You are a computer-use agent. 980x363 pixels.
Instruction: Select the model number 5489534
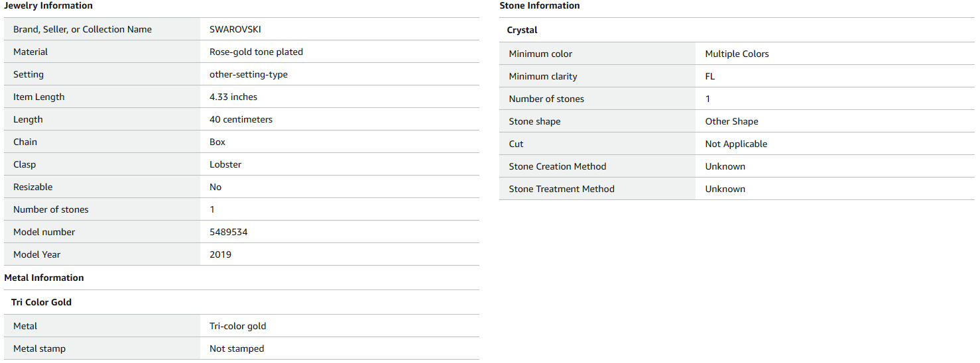[228, 232]
